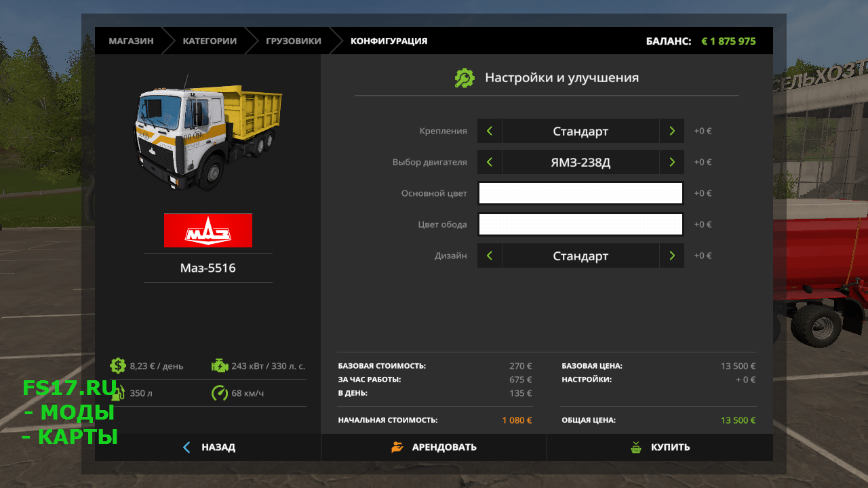Select previous Дизайн option

point(490,256)
